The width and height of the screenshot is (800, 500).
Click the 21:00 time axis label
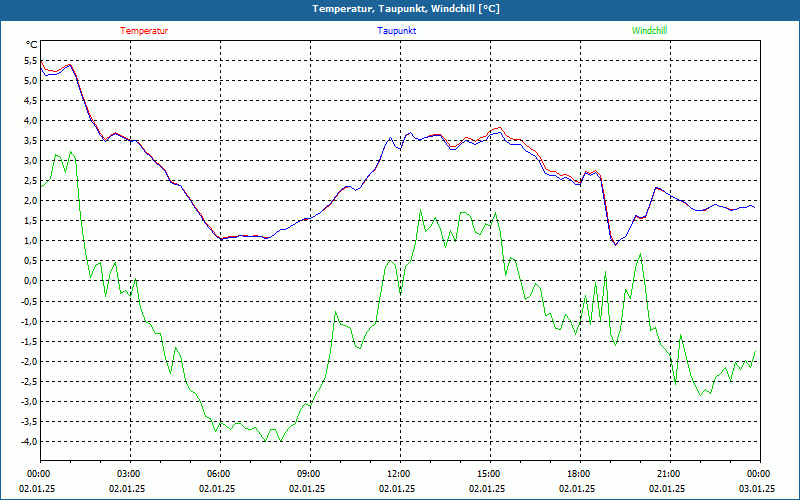click(667, 474)
